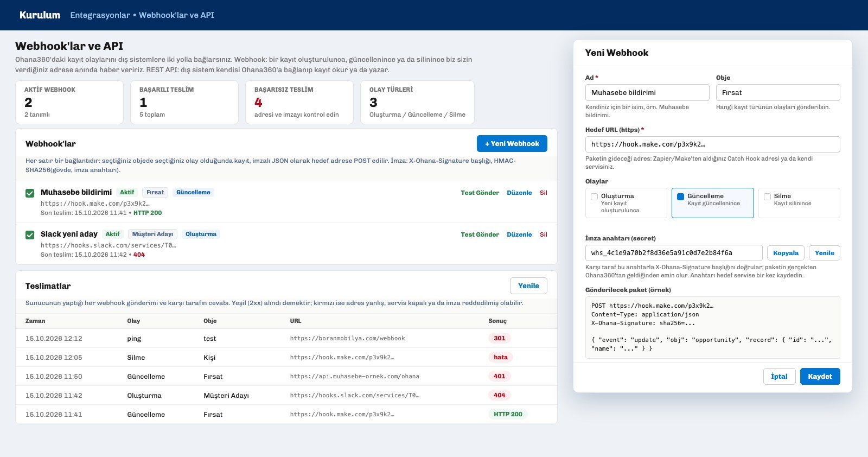Select the Başarısız Teslim stat card
Viewport: 868px width, 457px height.
tap(299, 102)
